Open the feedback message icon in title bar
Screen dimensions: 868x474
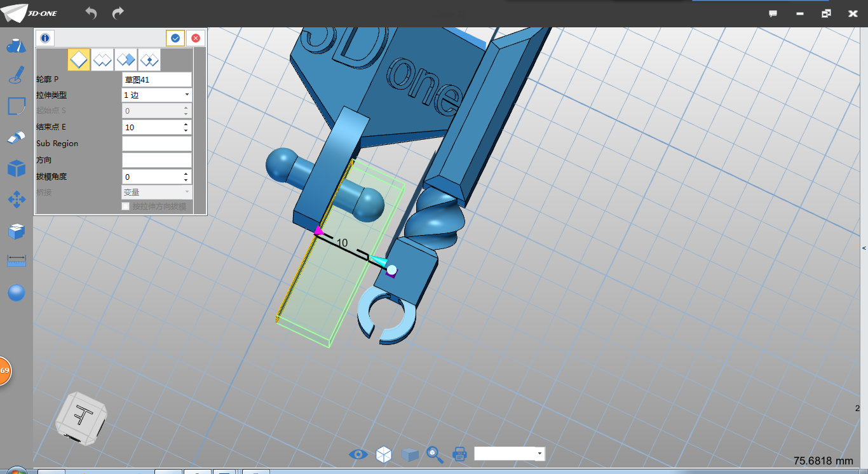(773, 13)
